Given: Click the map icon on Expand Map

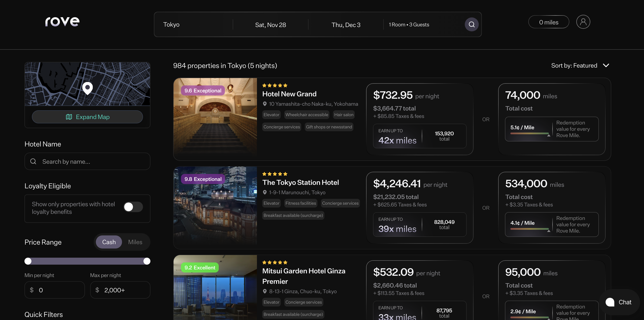Looking at the screenshot, I should coord(69,117).
